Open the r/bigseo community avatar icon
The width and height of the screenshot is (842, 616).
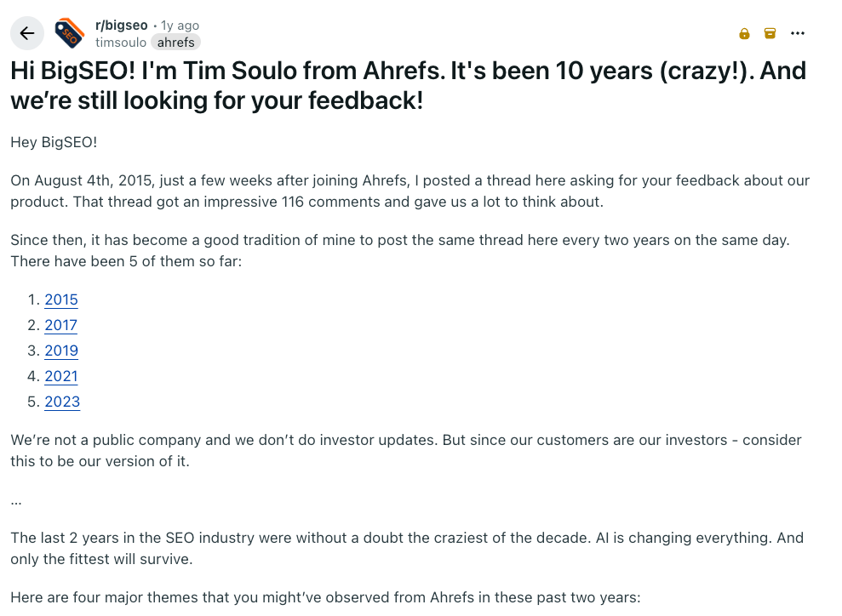pos(69,33)
